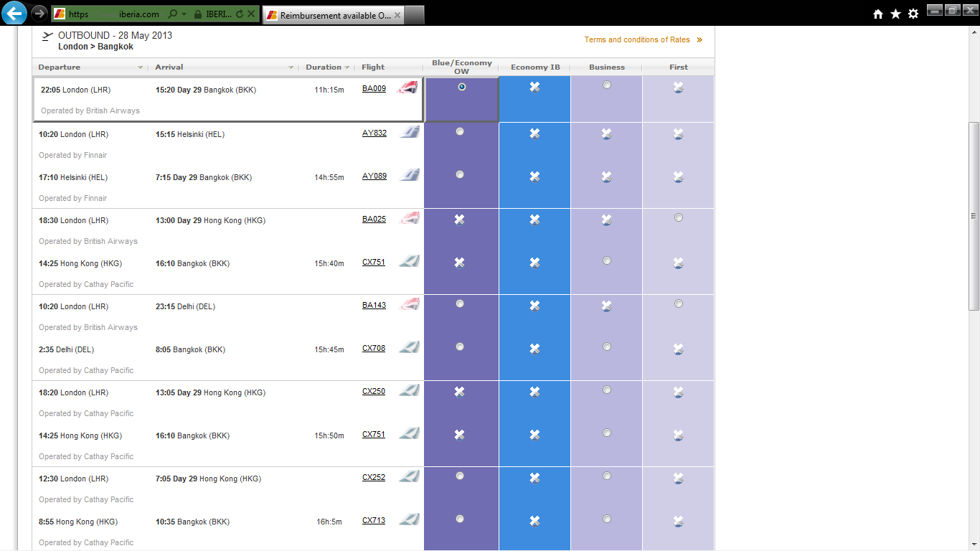This screenshot has width=980, height=551.
Task: Click the Business unavailable X for AY832
Action: click(606, 133)
